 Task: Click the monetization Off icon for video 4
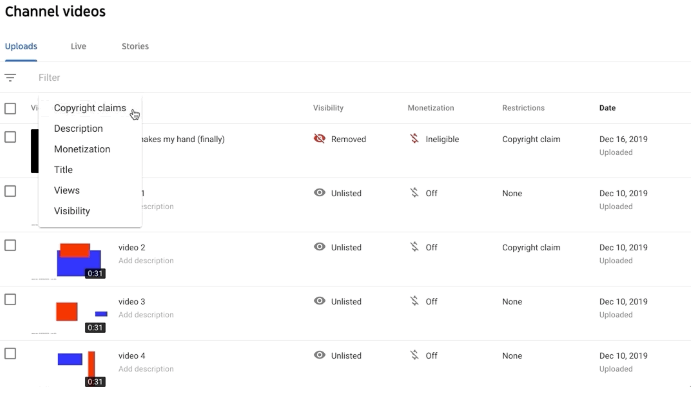tap(414, 356)
